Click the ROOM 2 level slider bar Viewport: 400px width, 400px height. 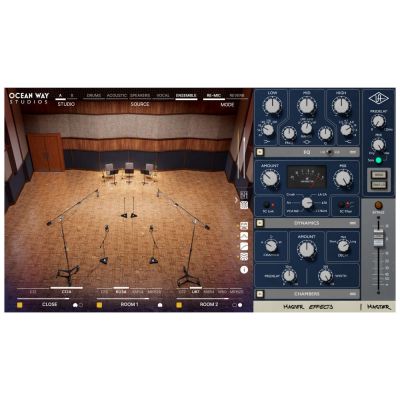[x=209, y=299]
